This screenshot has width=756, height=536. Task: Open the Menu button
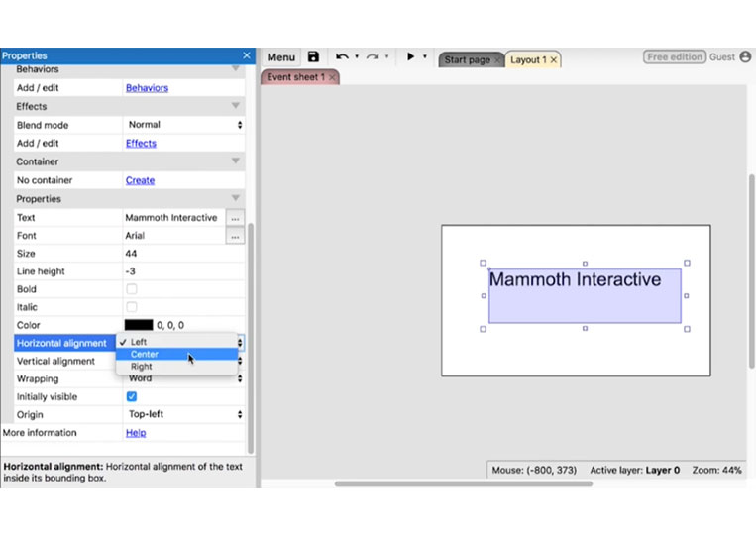[x=281, y=57]
